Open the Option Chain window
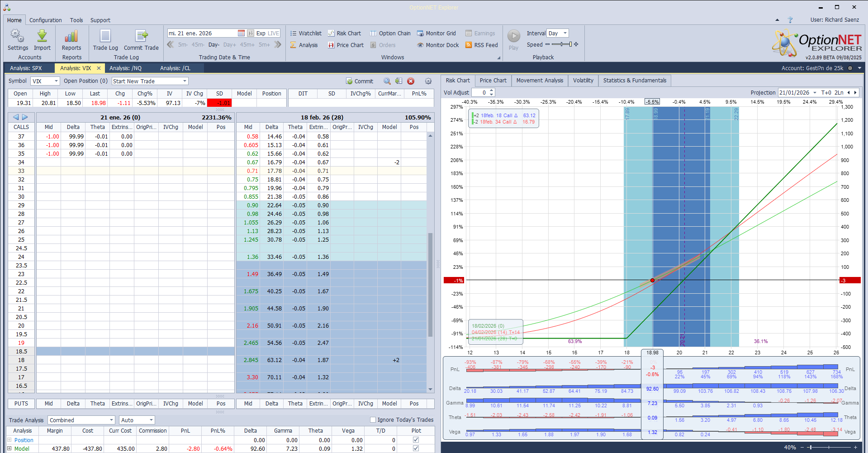Viewport: 868px width, 453px height. 390,33
